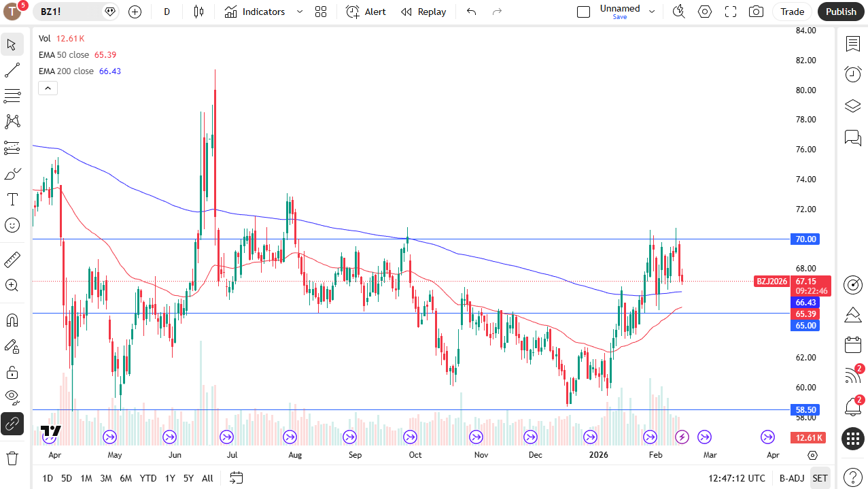Switch to the YTD range
Viewport: 868px width, 489px height.
tap(148, 478)
